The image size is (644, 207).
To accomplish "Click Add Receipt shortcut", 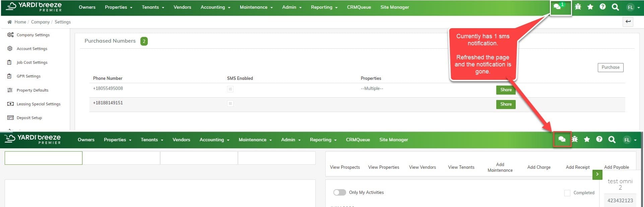I will click(578, 167).
